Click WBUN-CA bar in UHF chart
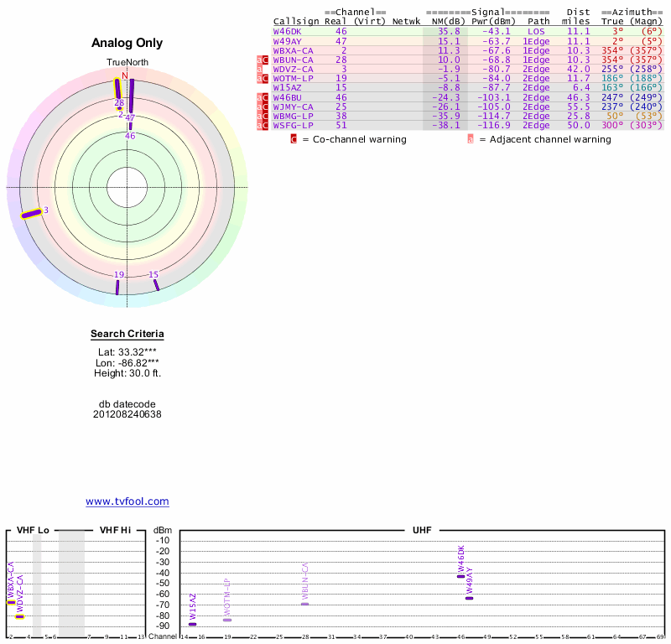Screen dimensions: 671x644 coord(304,604)
